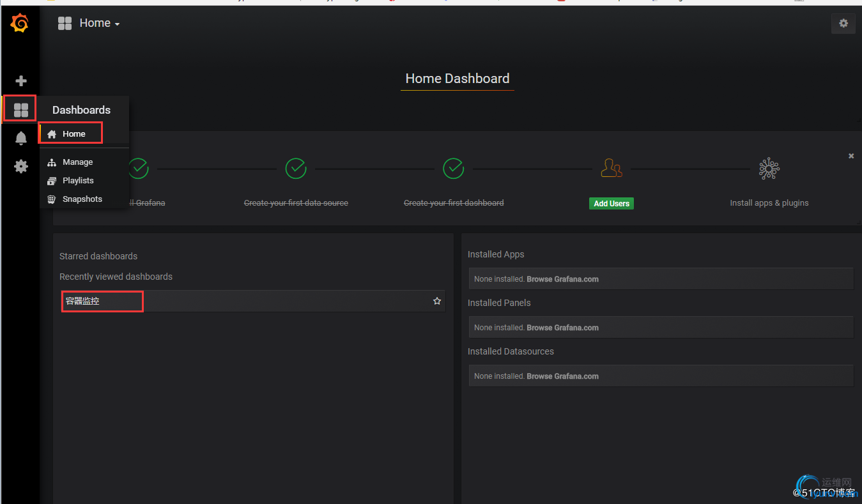
Task: Open the Configuration gear sidebar icon
Action: [x=21, y=167]
